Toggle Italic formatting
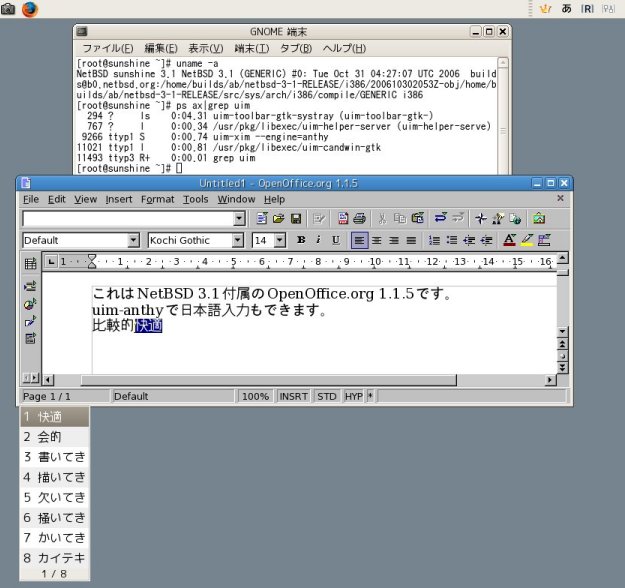625x588 pixels. [x=318, y=240]
